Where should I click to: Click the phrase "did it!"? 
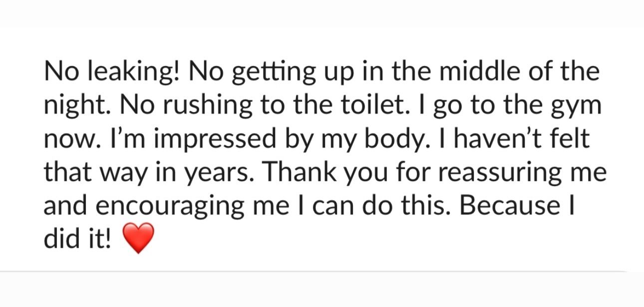pos(78,239)
